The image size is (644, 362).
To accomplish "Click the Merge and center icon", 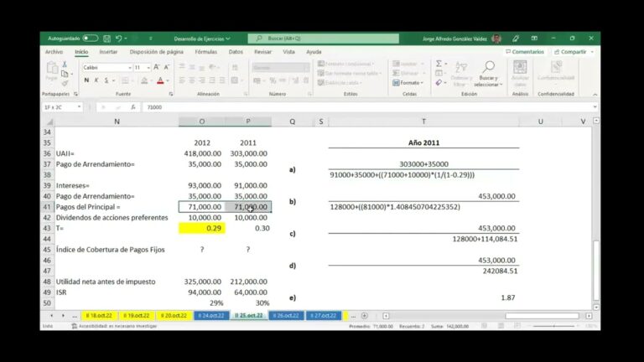I will [x=235, y=80].
